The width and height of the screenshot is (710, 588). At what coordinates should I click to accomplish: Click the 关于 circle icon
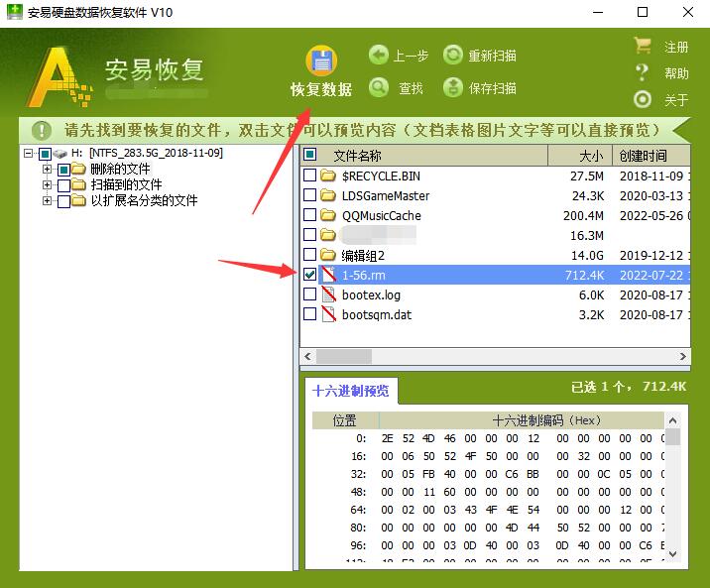[x=643, y=99]
